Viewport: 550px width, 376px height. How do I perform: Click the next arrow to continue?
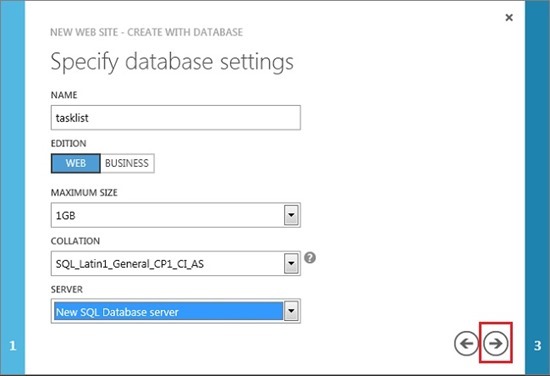coord(495,343)
